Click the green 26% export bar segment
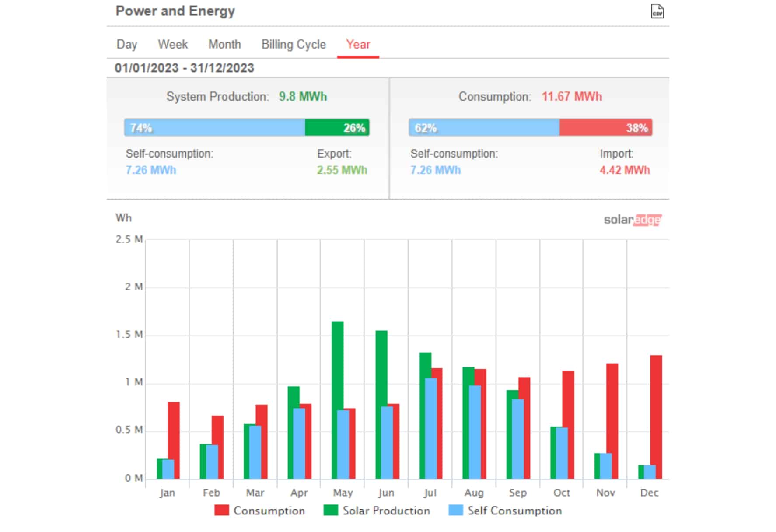The height and width of the screenshot is (532, 776). pyautogui.click(x=337, y=127)
